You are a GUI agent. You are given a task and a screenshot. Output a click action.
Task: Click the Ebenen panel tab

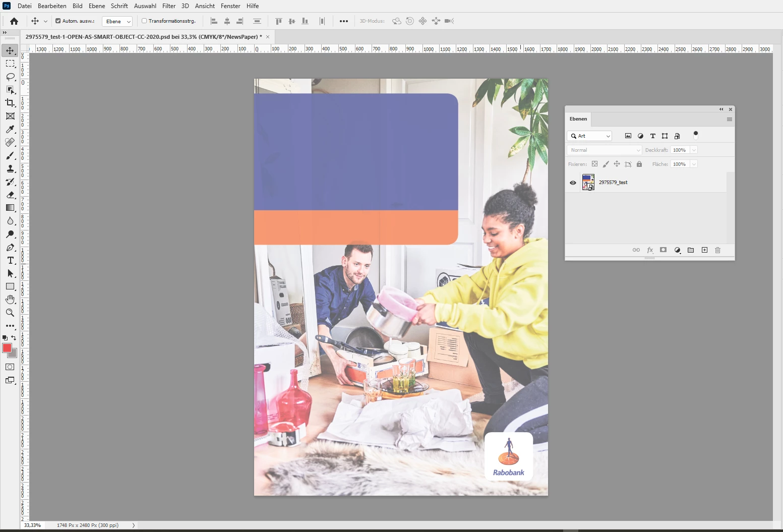click(578, 119)
